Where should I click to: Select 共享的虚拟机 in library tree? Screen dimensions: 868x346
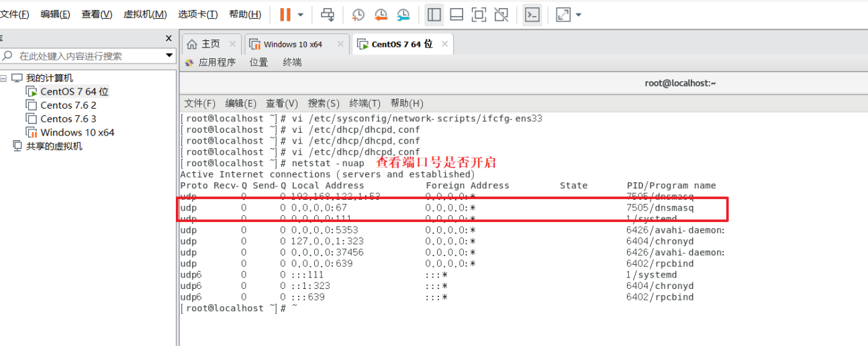coord(54,146)
